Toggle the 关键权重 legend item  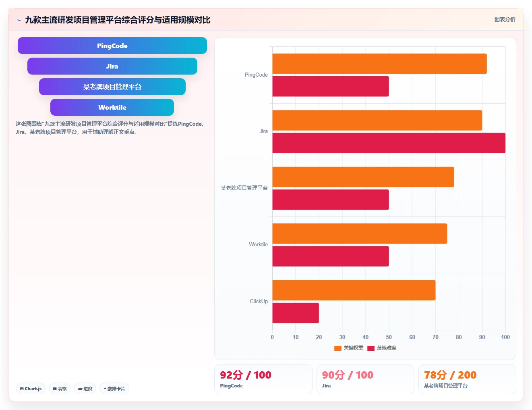pyautogui.click(x=349, y=348)
